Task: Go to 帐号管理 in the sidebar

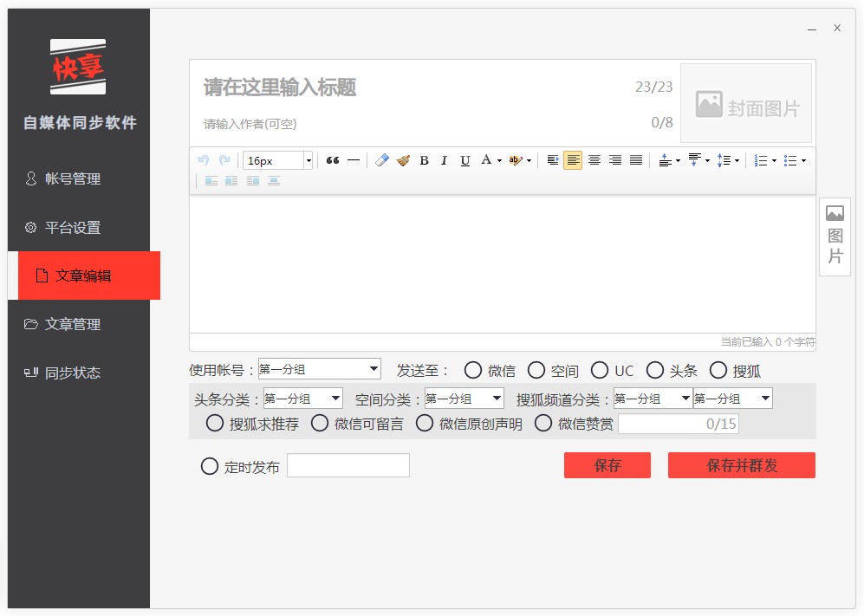Action: pyautogui.click(x=74, y=179)
